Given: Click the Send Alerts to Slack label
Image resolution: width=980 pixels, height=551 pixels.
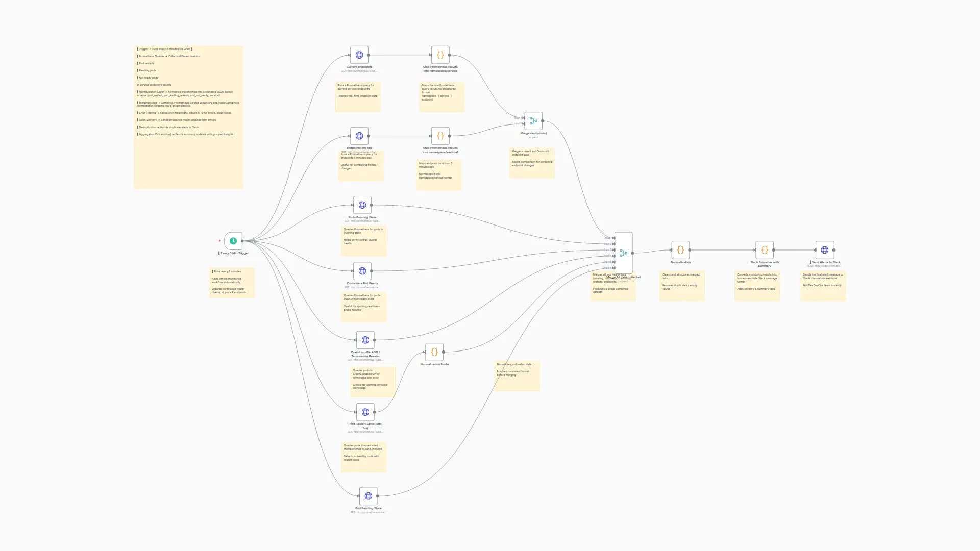Looking at the screenshot, I should (x=825, y=262).
